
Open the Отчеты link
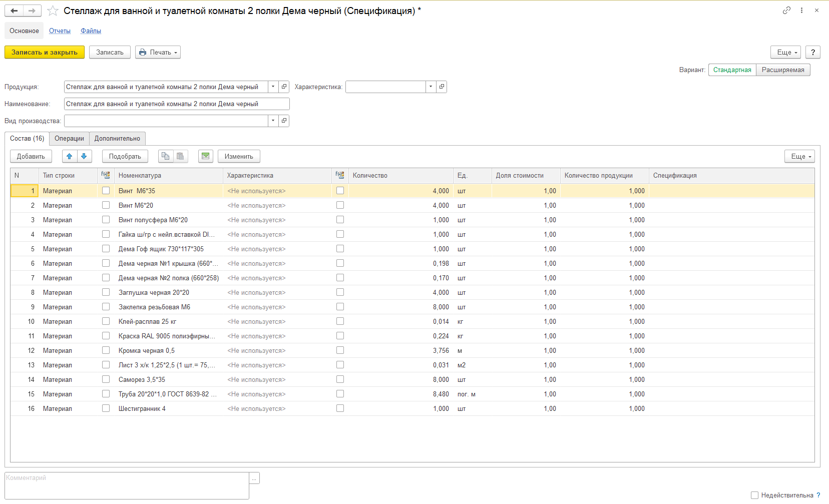click(60, 31)
